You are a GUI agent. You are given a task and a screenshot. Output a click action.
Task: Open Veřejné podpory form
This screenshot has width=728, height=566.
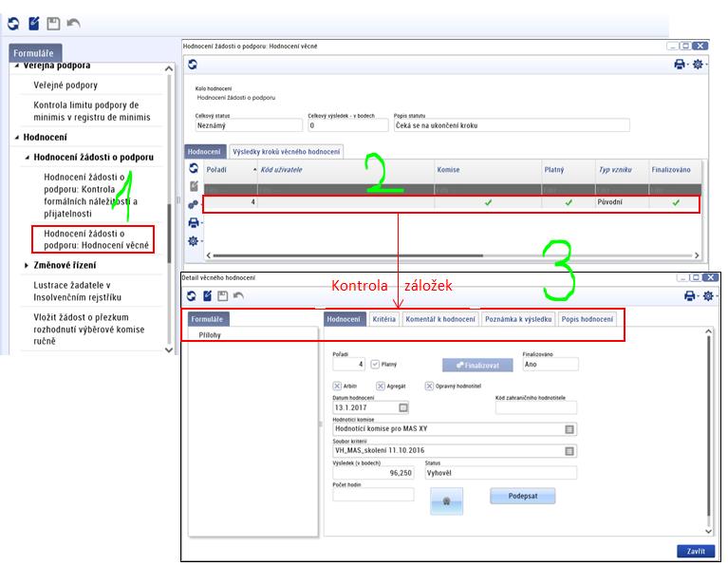(65, 85)
